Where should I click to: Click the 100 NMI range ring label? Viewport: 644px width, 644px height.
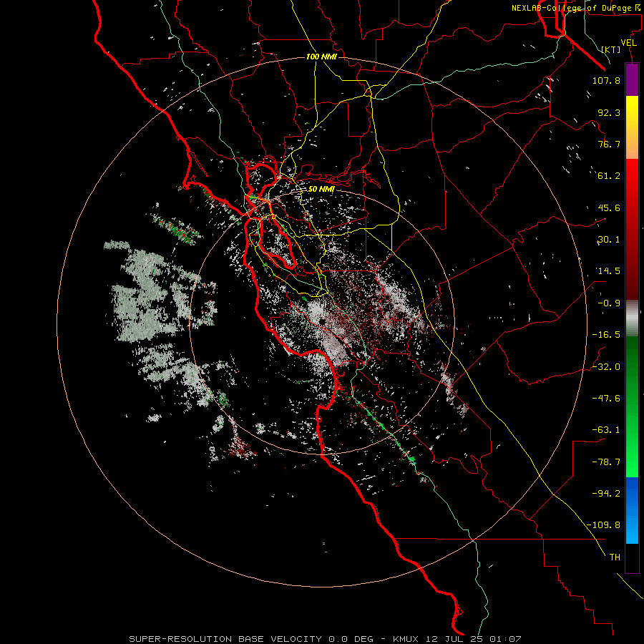pyautogui.click(x=321, y=57)
